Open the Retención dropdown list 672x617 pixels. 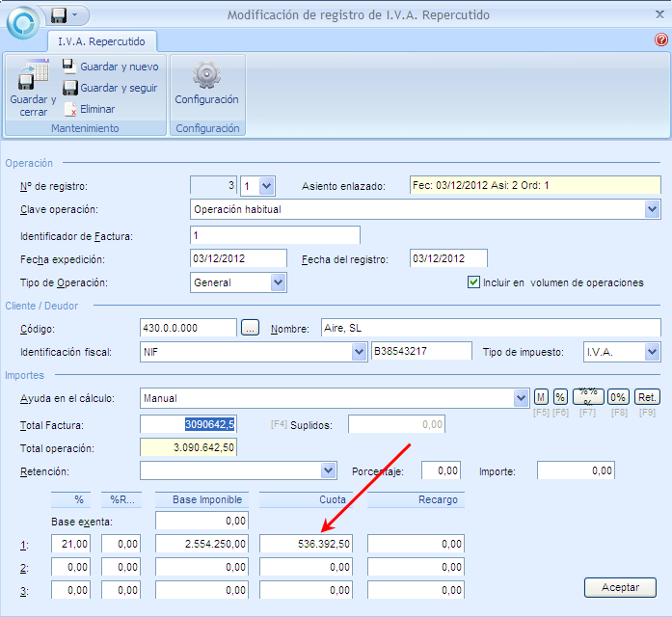tap(328, 470)
